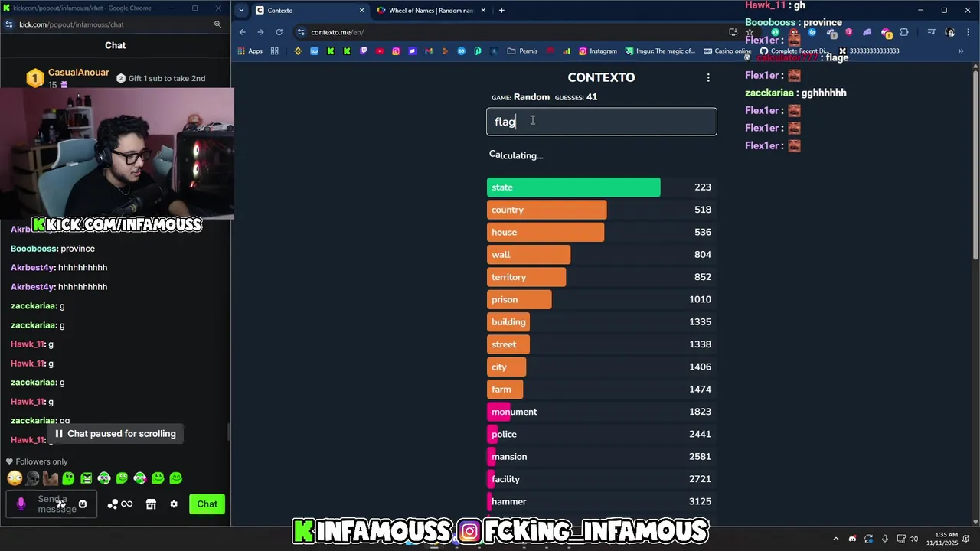Open Kick chat settings gear
Viewport: 980px width, 551px height.
click(x=174, y=504)
